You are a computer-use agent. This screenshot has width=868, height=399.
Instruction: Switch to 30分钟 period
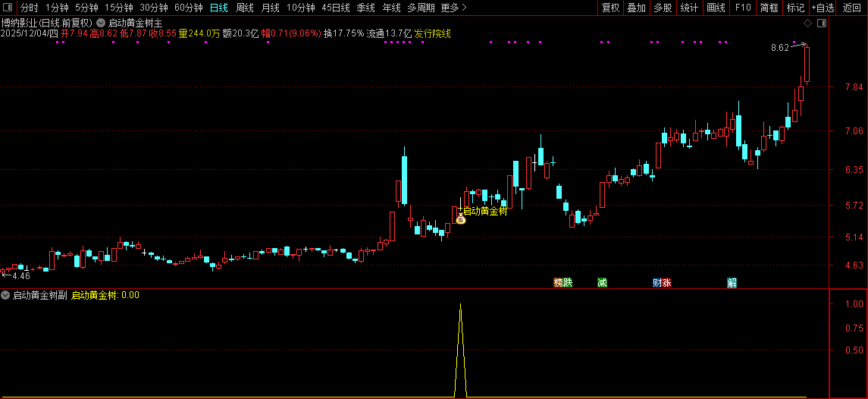coord(154,8)
